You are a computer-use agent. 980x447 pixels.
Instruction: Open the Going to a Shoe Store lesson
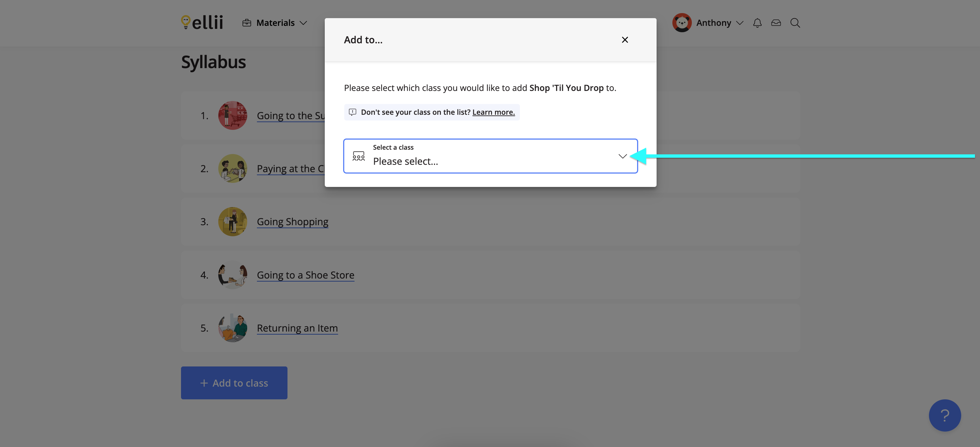point(306,275)
